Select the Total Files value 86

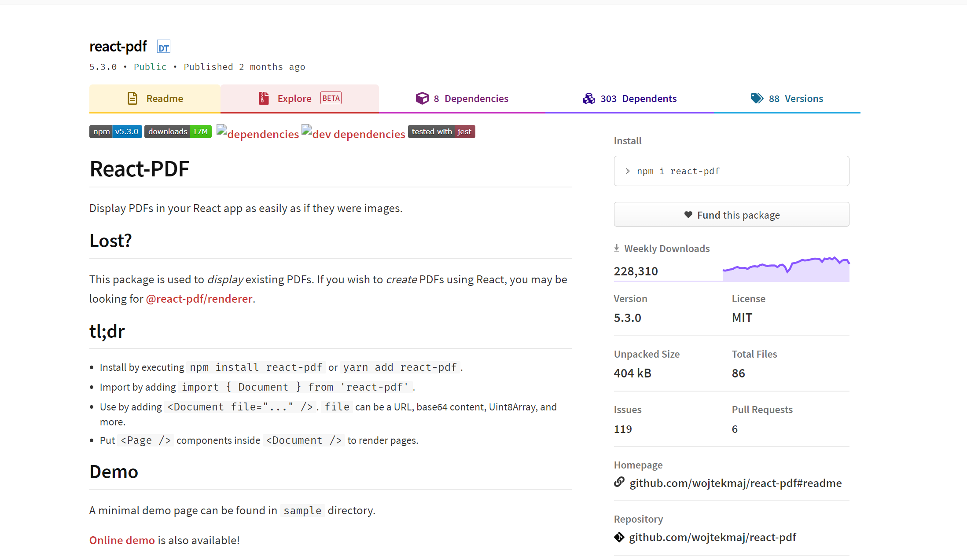coord(738,373)
